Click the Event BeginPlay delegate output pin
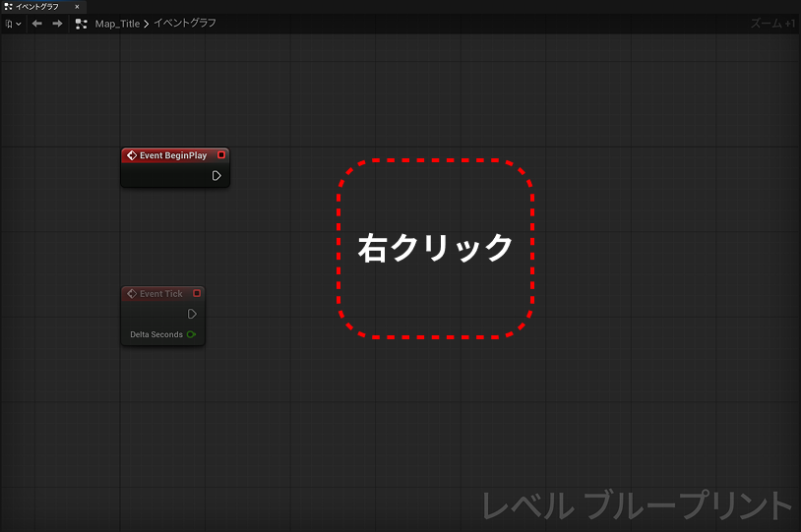This screenshot has width=801, height=532. pos(221,154)
